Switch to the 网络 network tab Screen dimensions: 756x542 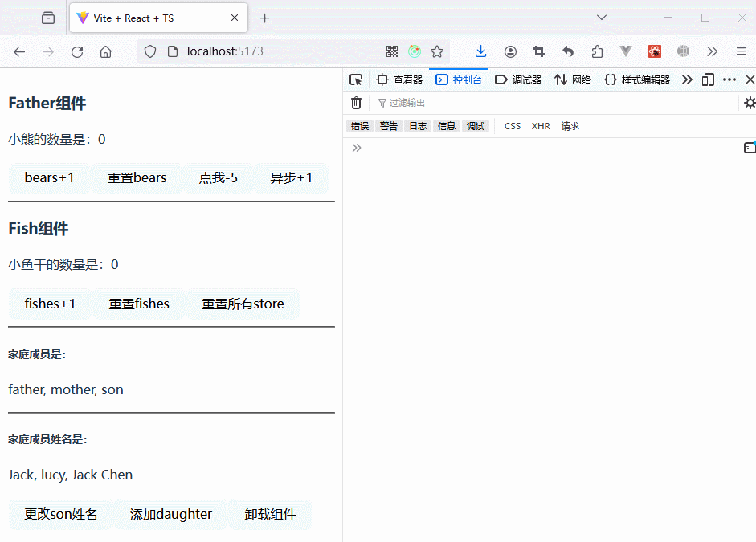coord(573,79)
